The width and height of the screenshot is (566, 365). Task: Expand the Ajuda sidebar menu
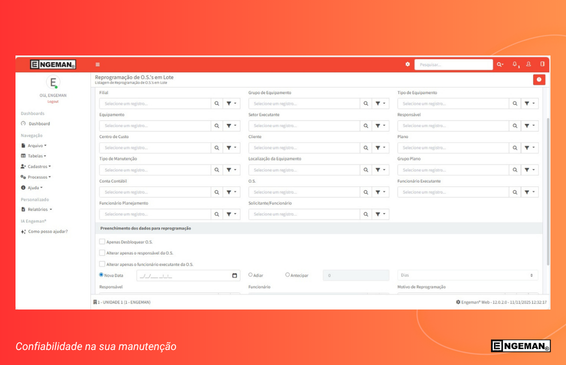(32, 188)
